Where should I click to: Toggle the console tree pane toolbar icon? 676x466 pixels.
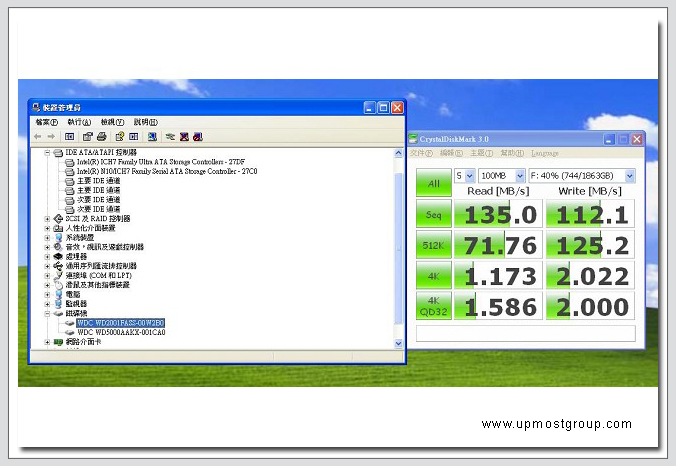tap(69, 137)
